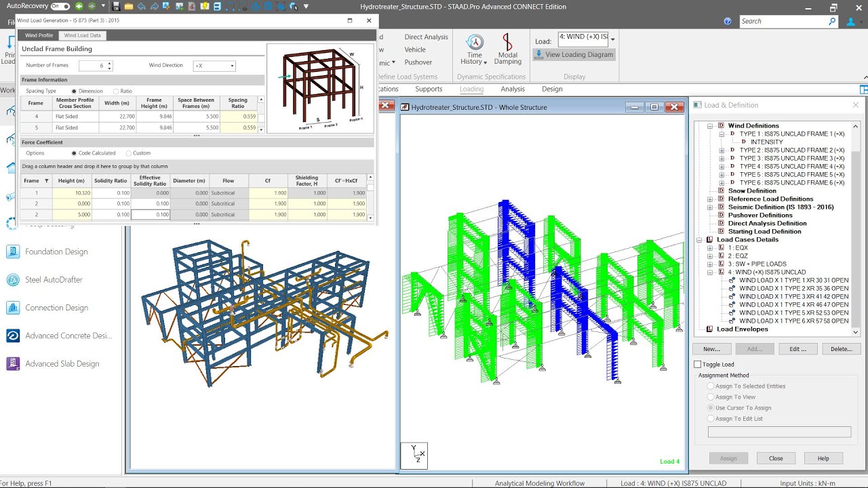Toggle the AutoRecovery switch
This screenshot has width=868, height=488.
(60, 6)
